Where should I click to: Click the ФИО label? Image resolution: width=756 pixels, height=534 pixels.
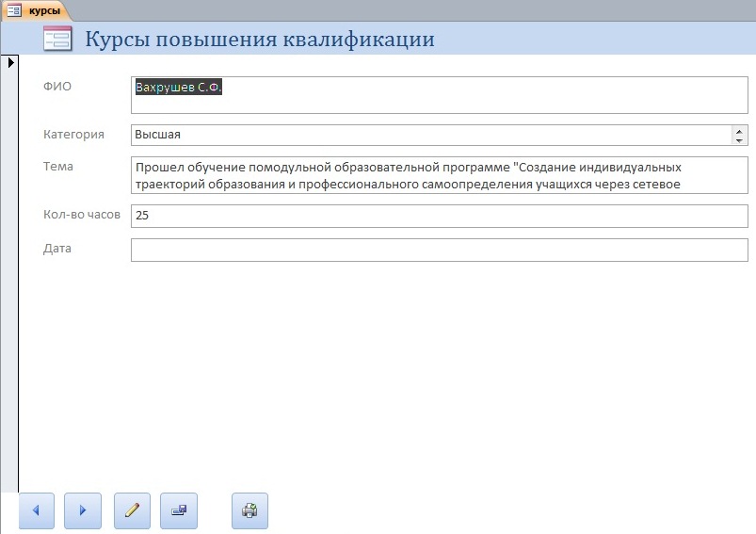[x=57, y=87]
